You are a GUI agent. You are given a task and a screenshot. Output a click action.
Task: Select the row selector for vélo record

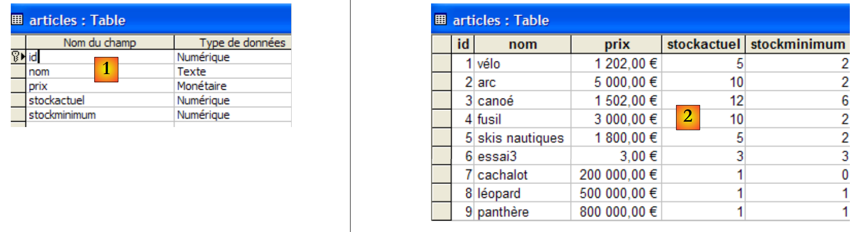[x=441, y=63]
